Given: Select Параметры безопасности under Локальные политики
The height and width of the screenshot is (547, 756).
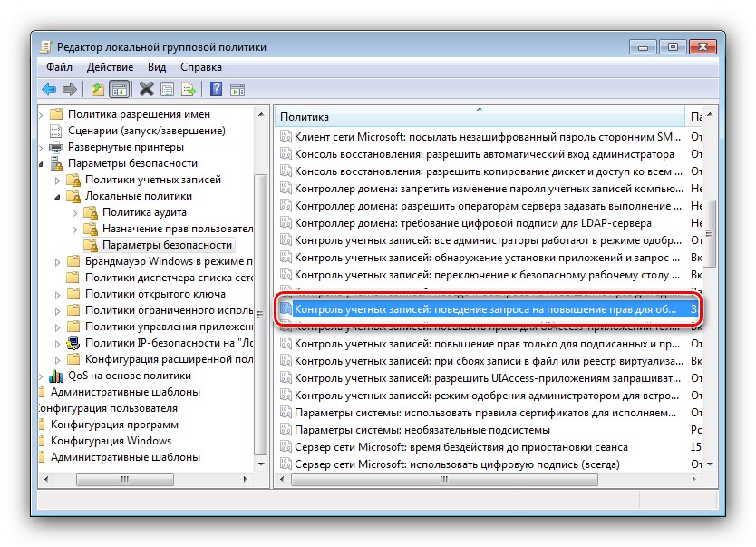Looking at the screenshot, I should (167, 245).
